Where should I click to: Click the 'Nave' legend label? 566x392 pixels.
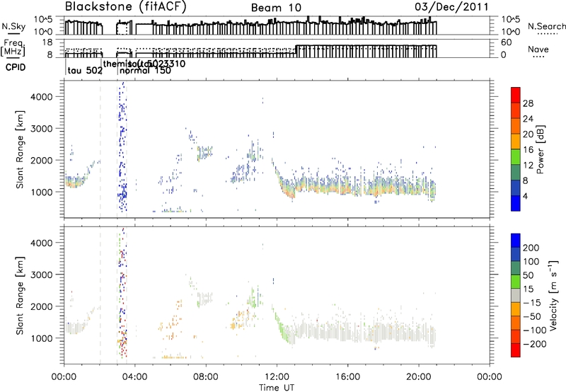coord(538,49)
